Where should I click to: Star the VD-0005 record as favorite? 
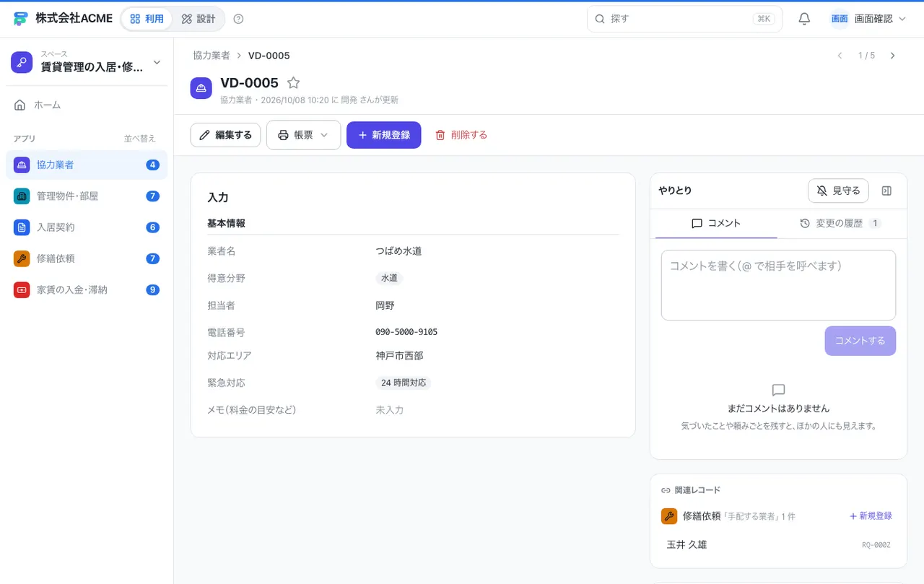tap(293, 83)
